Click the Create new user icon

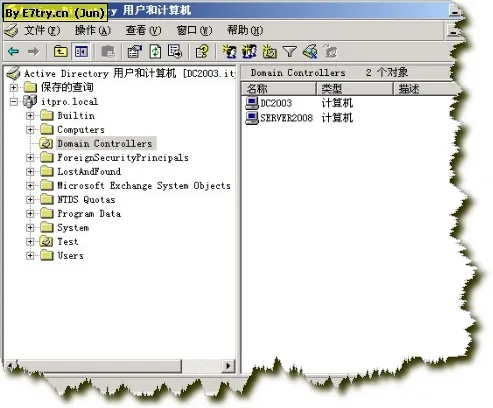tap(229, 51)
